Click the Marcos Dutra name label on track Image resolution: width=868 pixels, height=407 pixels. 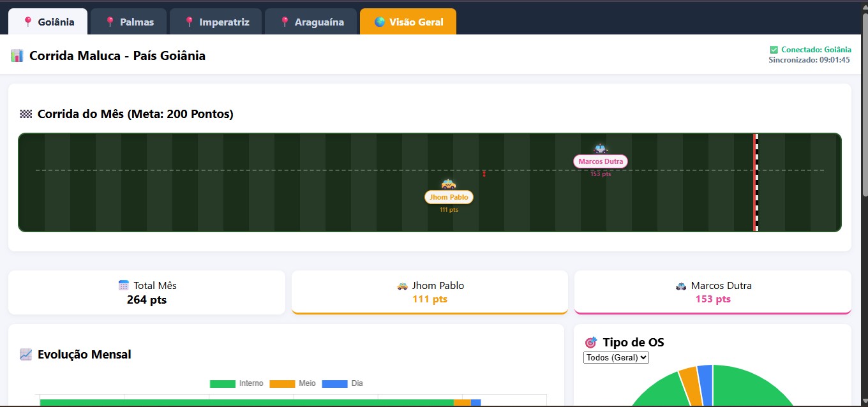point(601,161)
